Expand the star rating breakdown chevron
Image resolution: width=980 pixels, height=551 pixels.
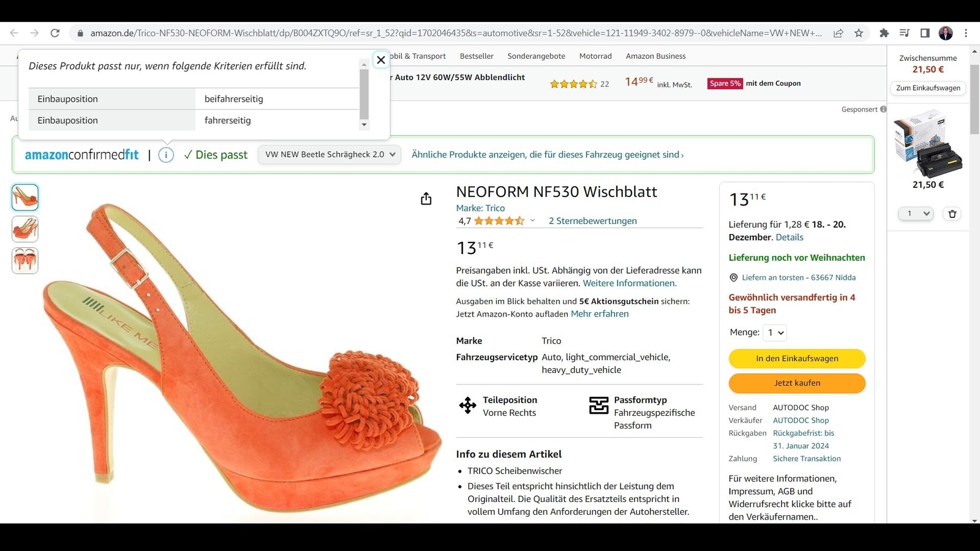pyautogui.click(x=532, y=221)
